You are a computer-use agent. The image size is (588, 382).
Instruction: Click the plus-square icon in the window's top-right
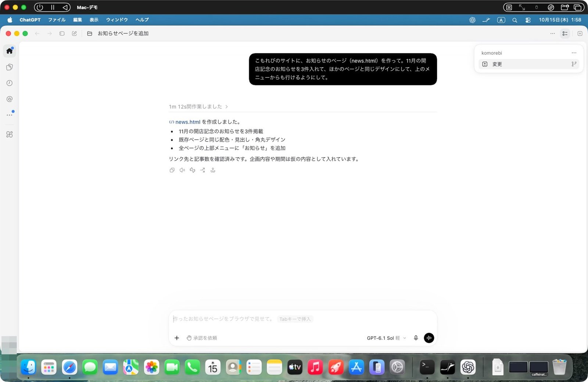580,33
